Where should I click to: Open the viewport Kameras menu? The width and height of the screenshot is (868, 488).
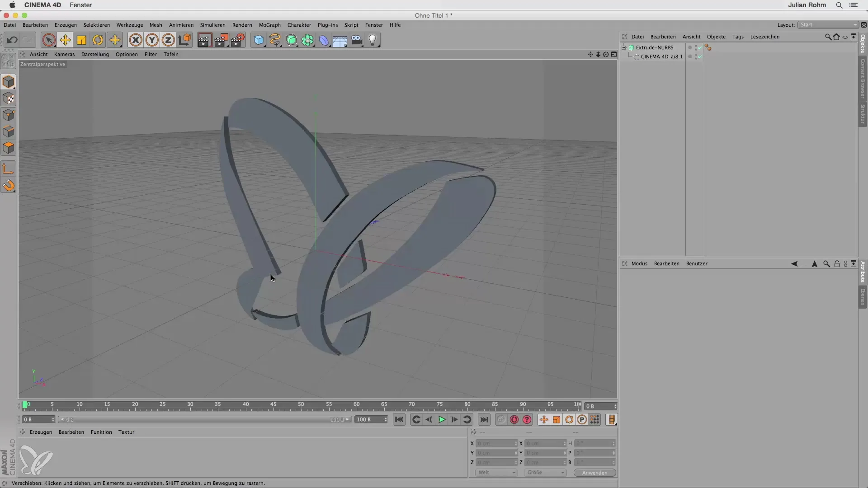[x=64, y=54]
